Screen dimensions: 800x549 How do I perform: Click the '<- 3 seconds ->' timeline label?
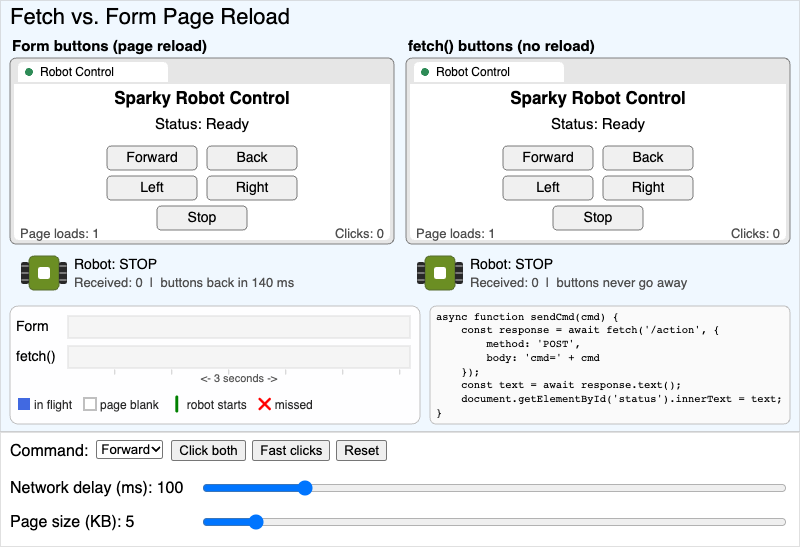point(239,379)
